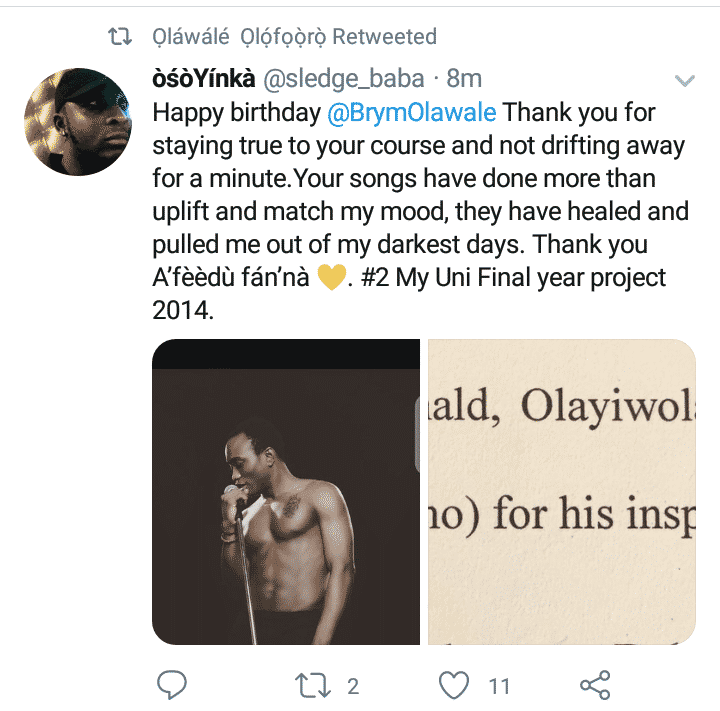Click the like count of 11
Viewport: 720px width, 711px height.
point(499,687)
